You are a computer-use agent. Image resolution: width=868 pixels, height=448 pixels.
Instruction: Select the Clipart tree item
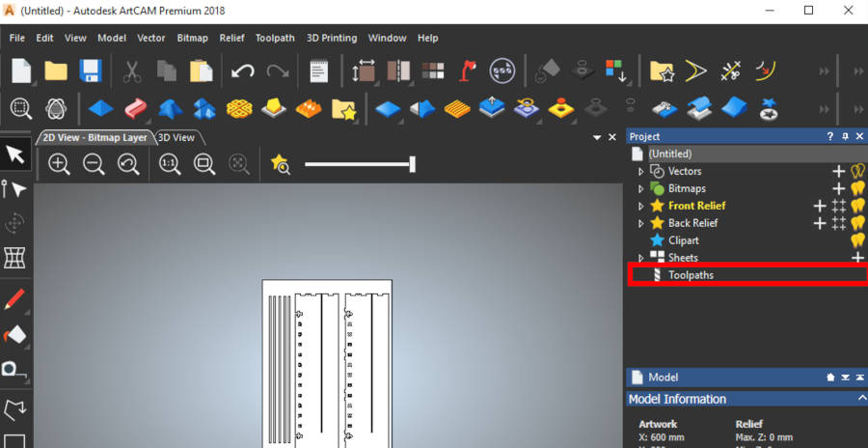point(683,240)
